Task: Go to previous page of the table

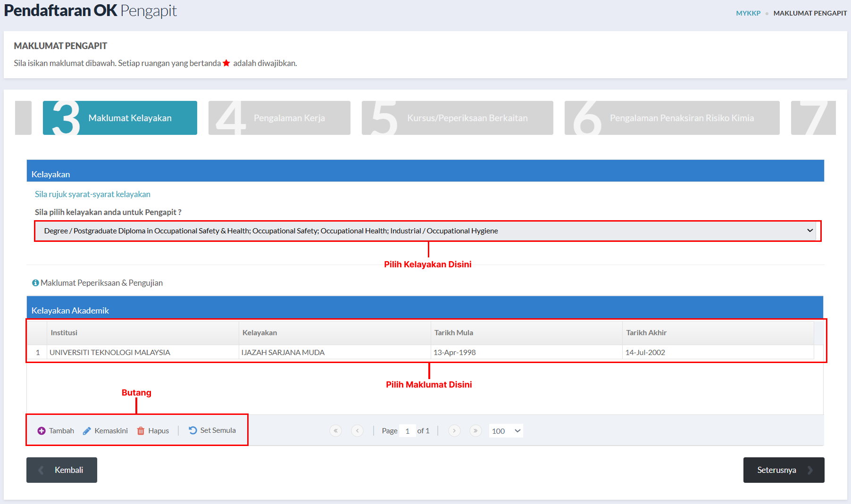Action: (358, 430)
